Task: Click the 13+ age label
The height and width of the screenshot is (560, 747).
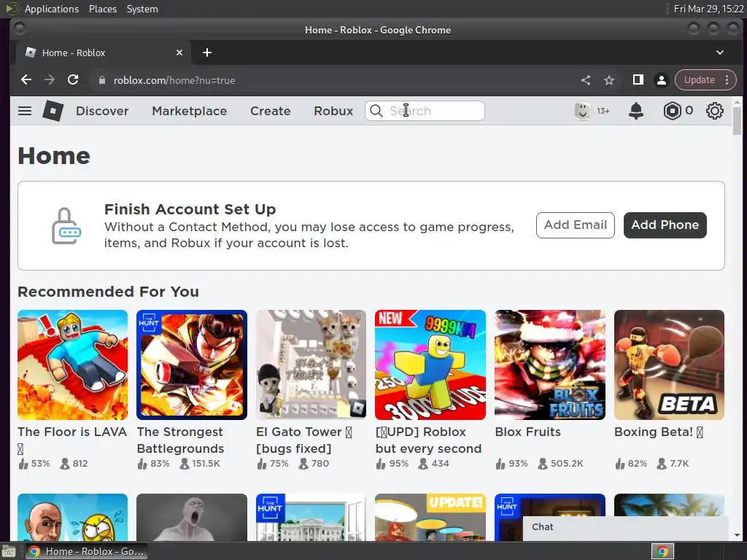Action: pyautogui.click(x=603, y=111)
